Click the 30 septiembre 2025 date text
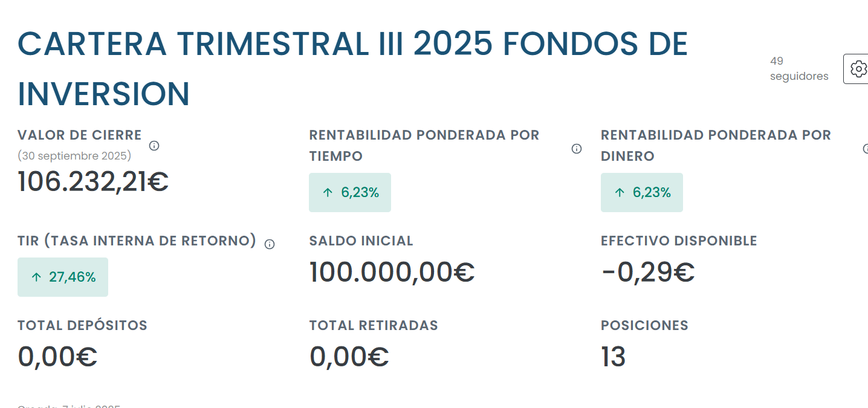The image size is (868, 408). [x=74, y=156]
